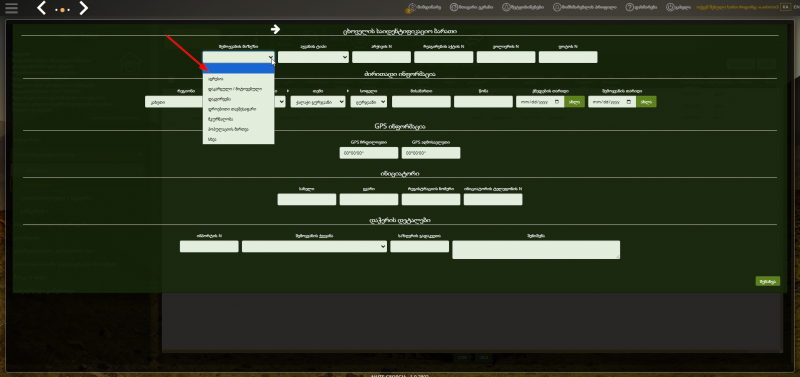Focus the first text field after the card dropdowns
Screen dimensions: 800x377
point(381,57)
